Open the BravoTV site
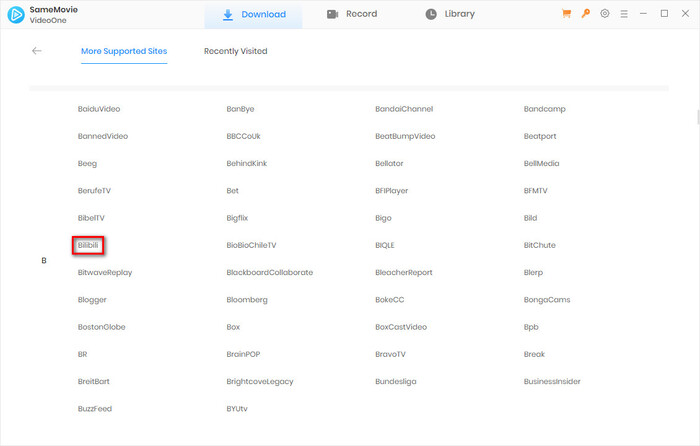700x446 pixels. pyautogui.click(x=391, y=354)
